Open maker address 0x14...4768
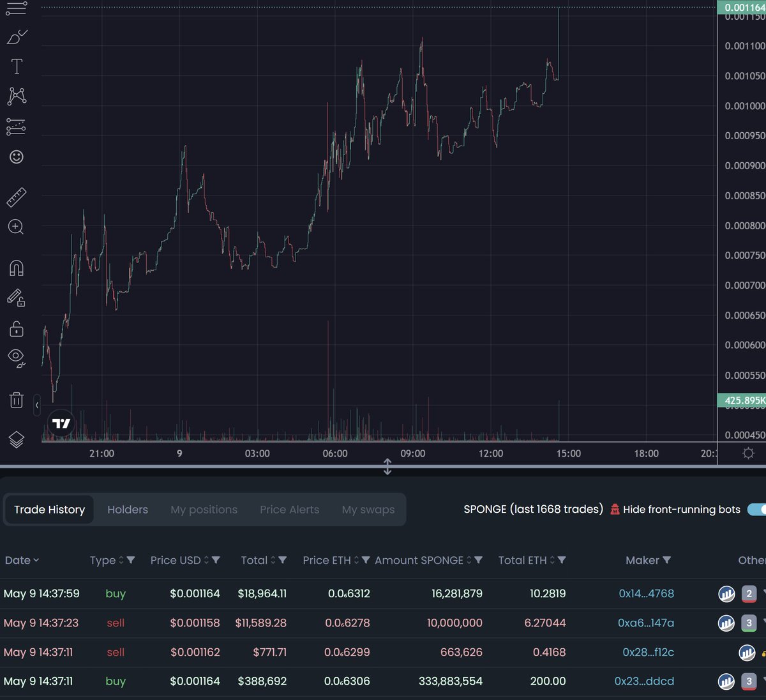Image resolution: width=766 pixels, height=700 pixels. 646,593
